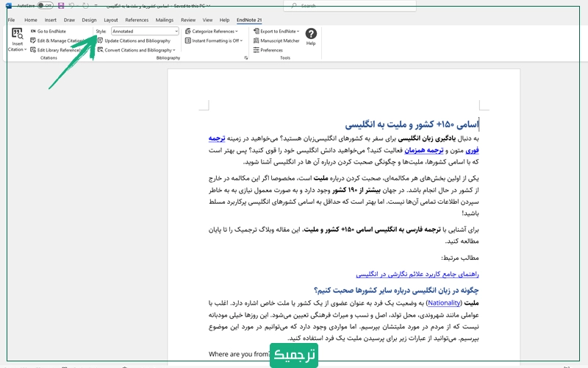Click the text مطالب مرتبط:
Image resolution: width=588 pixels, height=368 pixels.
[460, 258]
